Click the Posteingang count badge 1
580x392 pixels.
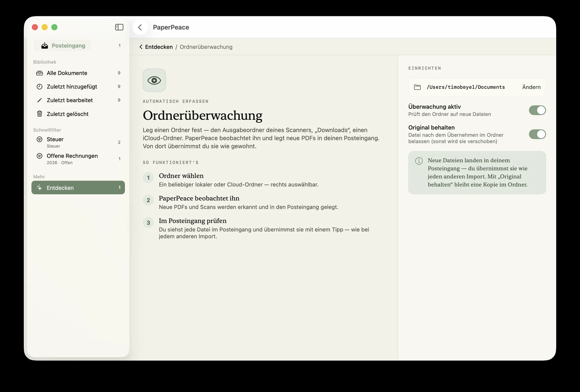pyautogui.click(x=119, y=46)
